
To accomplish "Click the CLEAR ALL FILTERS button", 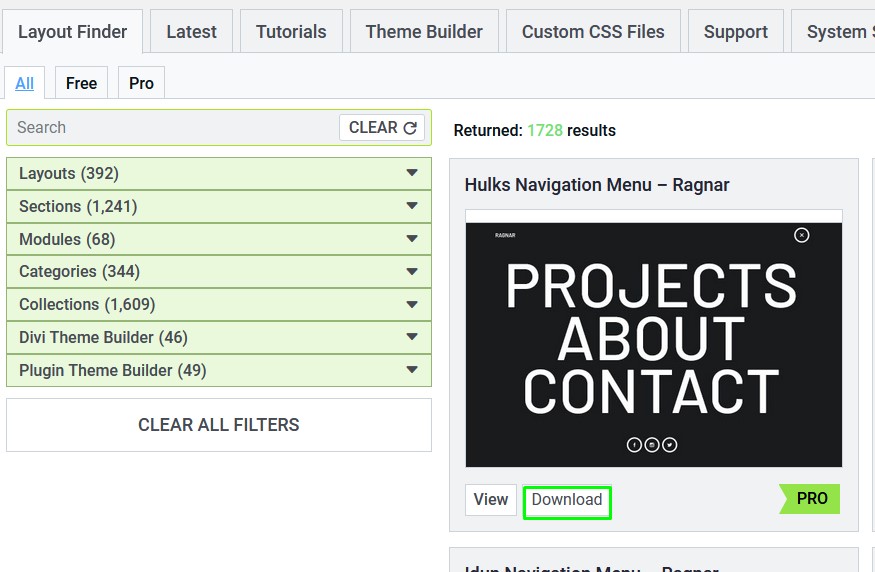I will (x=219, y=425).
